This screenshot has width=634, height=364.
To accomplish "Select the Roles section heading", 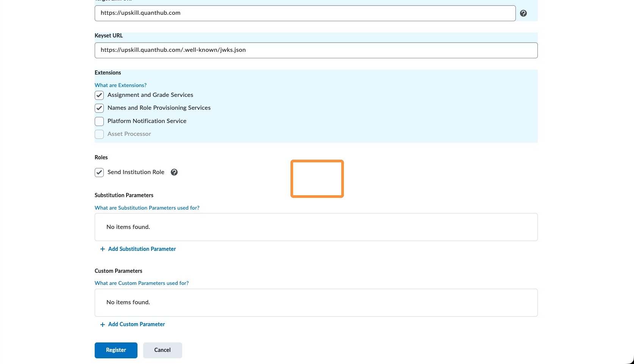I will [x=101, y=157].
